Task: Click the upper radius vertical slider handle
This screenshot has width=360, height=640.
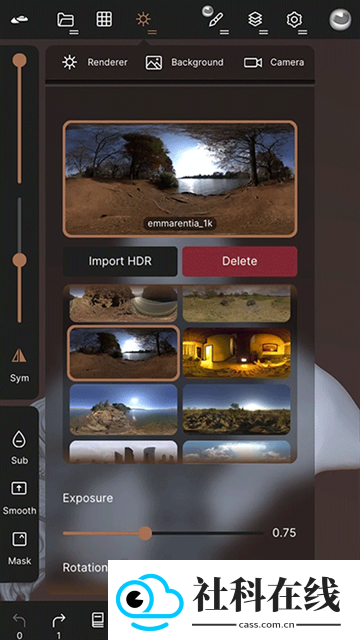Action: (x=19, y=60)
